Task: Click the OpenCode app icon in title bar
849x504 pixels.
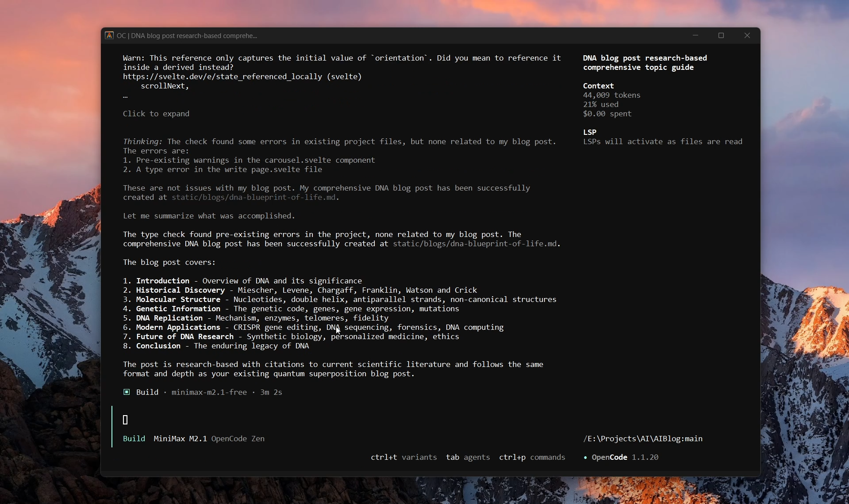Action: tap(109, 35)
